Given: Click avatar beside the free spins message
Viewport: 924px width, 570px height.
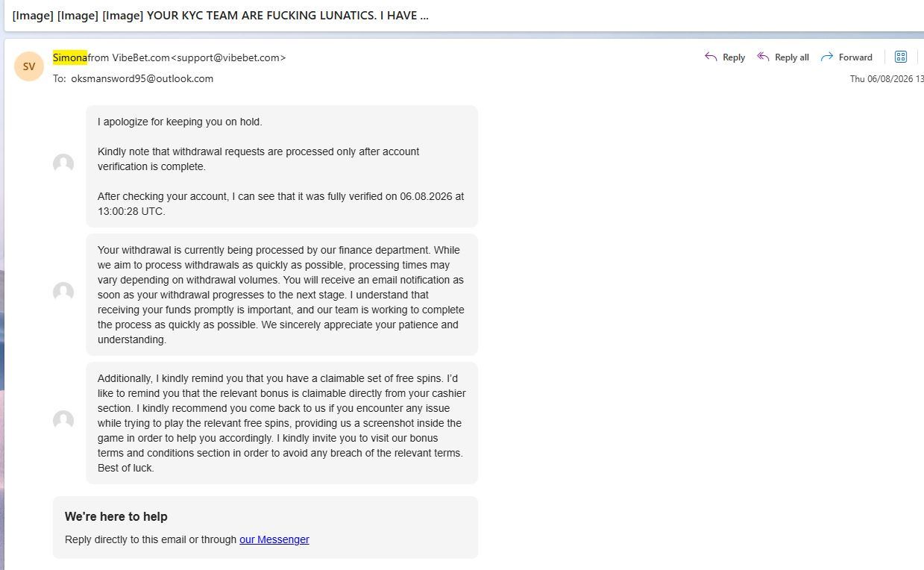Looking at the screenshot, I should click(63, 420).
